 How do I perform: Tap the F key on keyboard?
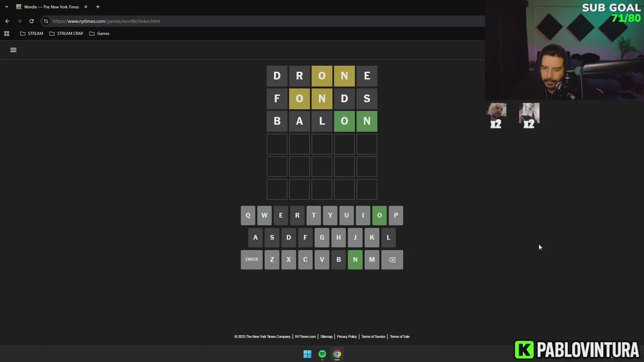(305, 237)
